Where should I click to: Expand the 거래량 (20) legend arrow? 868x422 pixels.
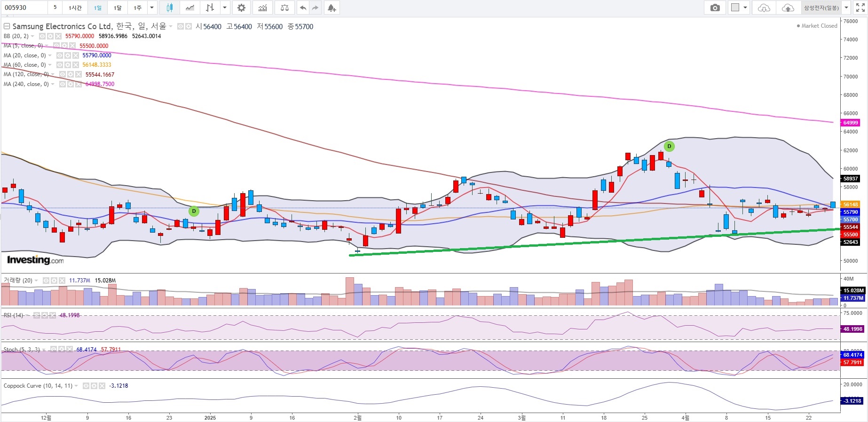(37, 281)
